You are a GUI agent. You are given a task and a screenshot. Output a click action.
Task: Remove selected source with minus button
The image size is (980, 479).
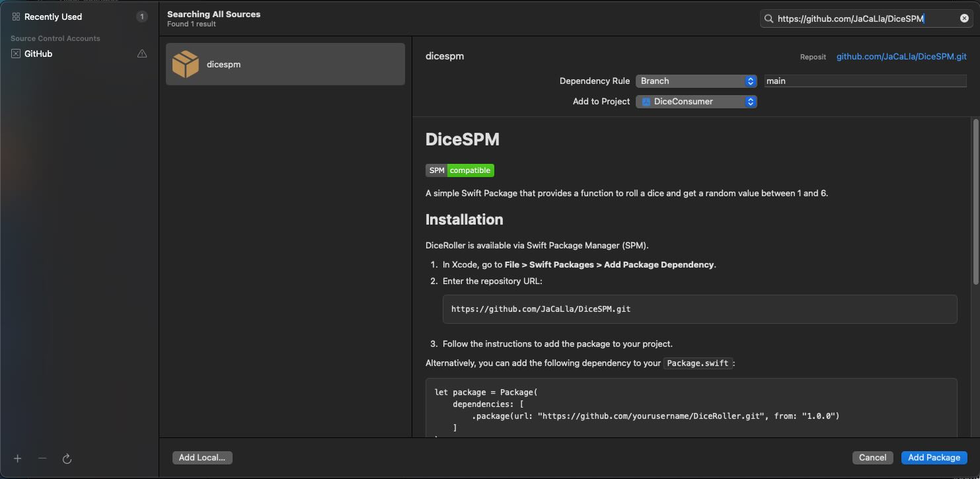tap(42, 459)
